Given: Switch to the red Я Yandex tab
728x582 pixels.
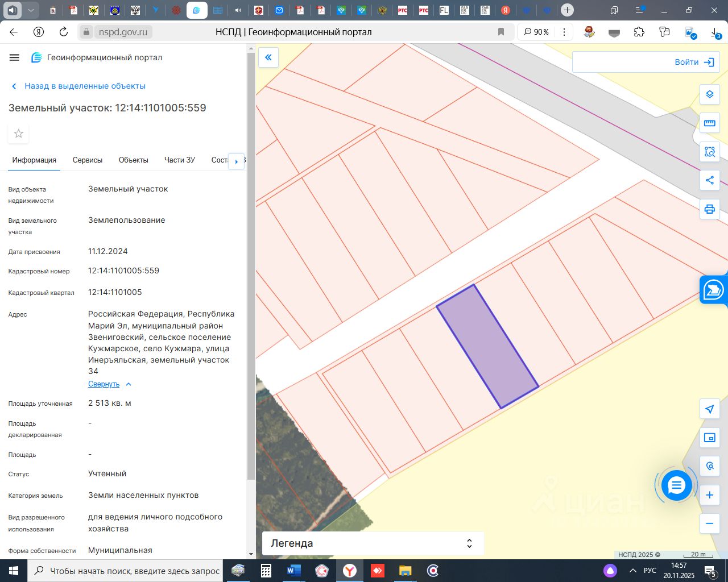Looking at the screenshot, I should pyautogui.click(x=506, y=10).
